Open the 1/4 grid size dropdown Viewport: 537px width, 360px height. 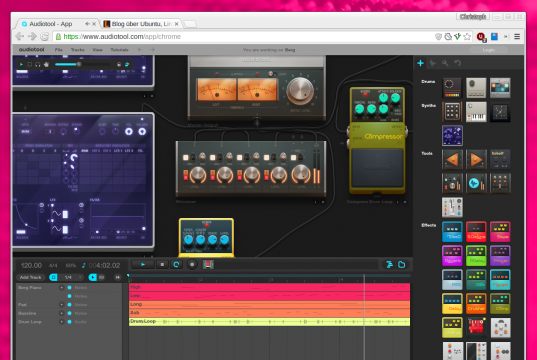click(71, 277)
